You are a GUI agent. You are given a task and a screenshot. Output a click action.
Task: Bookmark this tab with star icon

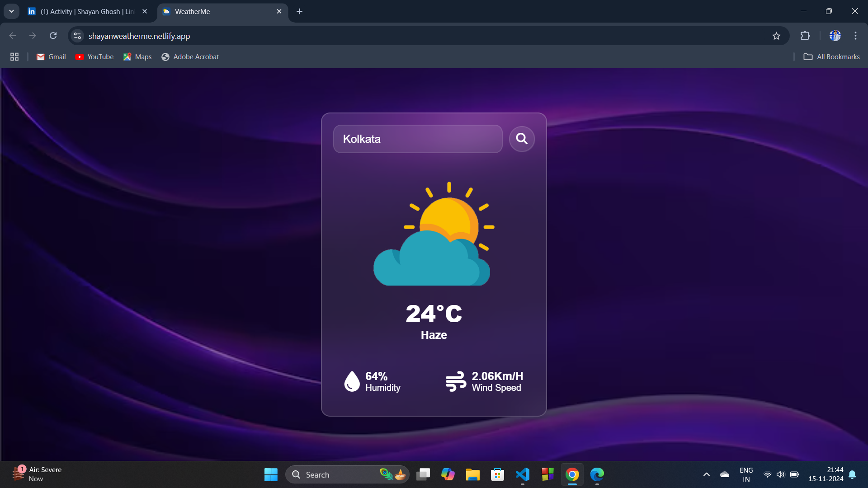[x=776, y=36]
